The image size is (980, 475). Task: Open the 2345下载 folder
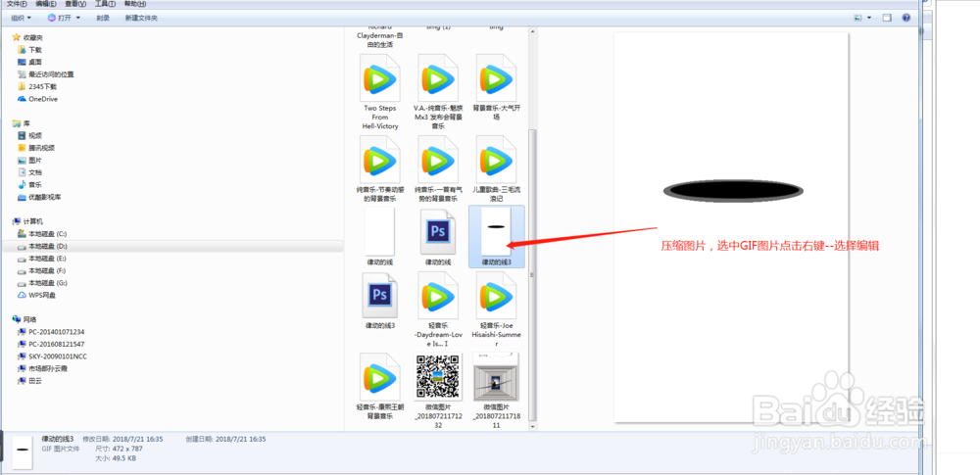coord(37,87)
